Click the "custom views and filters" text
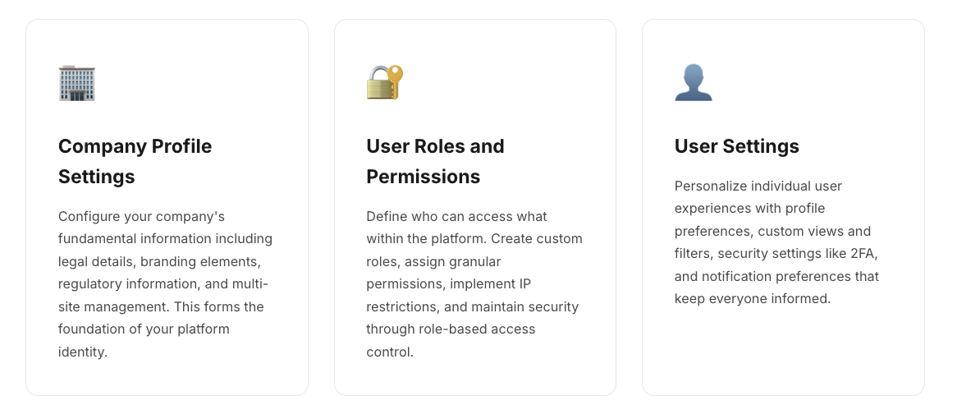 [814, 232]
